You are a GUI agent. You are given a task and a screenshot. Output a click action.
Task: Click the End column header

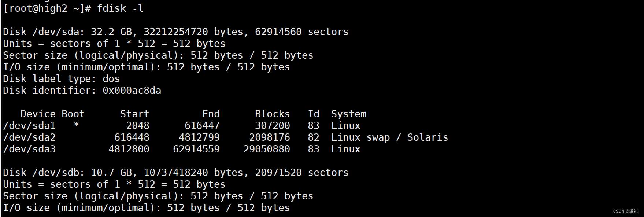pos(211,114)
